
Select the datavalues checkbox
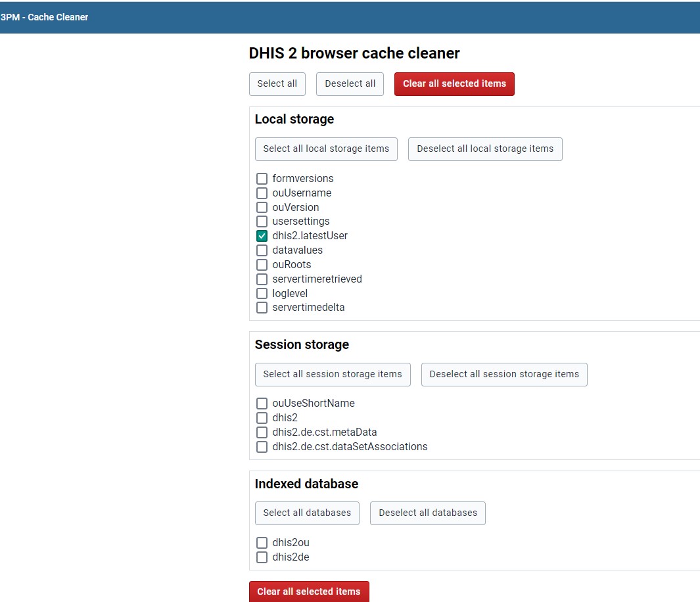[262, 250]
